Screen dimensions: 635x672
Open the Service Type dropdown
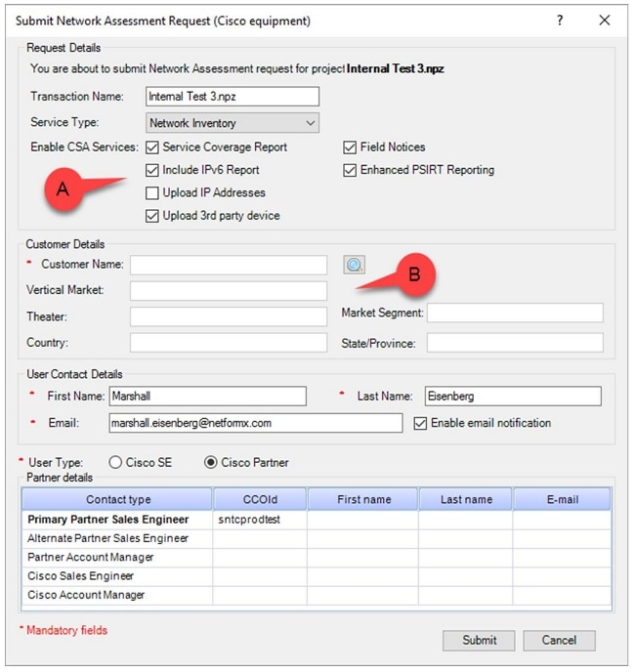[233, 123]
